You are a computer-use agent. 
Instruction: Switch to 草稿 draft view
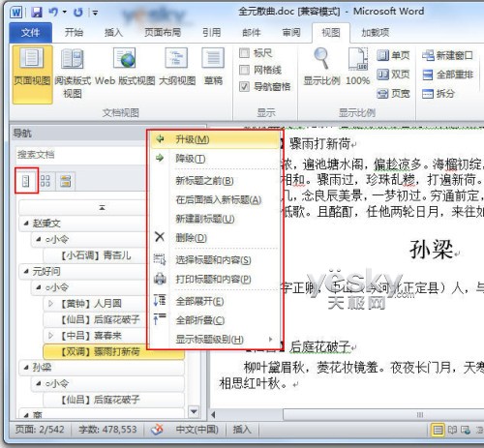pos(213,68)
